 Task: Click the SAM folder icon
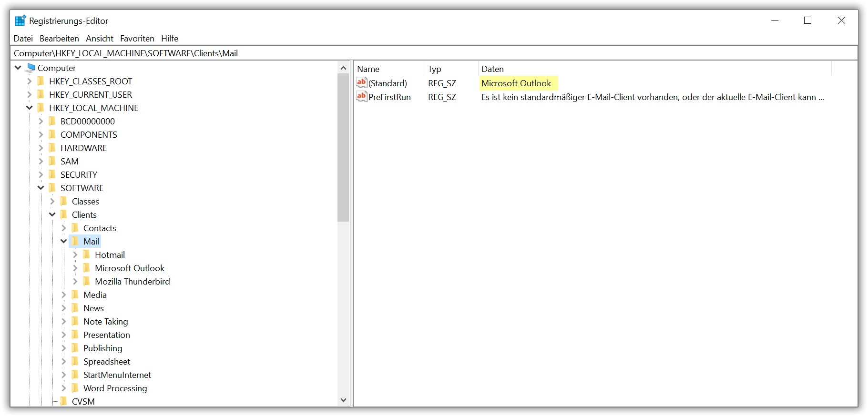click(x=52, y=161)
